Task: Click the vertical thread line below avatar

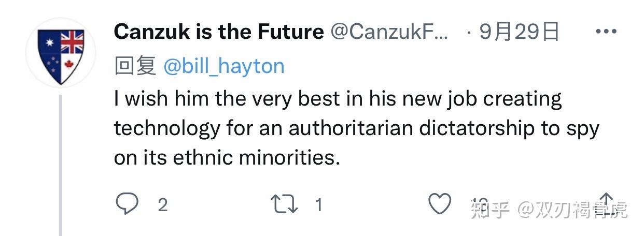Action: [x=61, y=166]
